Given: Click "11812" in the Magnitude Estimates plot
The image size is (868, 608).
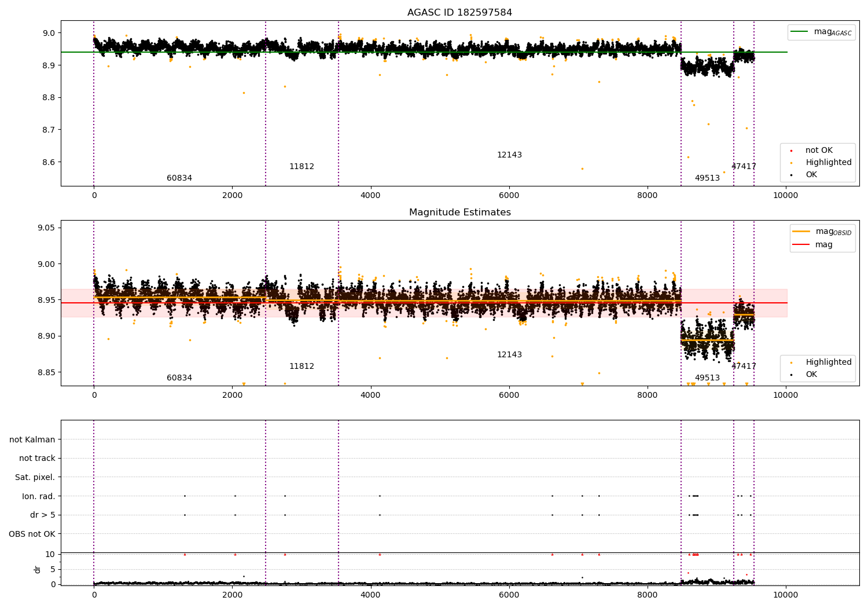Looking at the screenshot, I should pyautogui.click(x=301, y=367).
